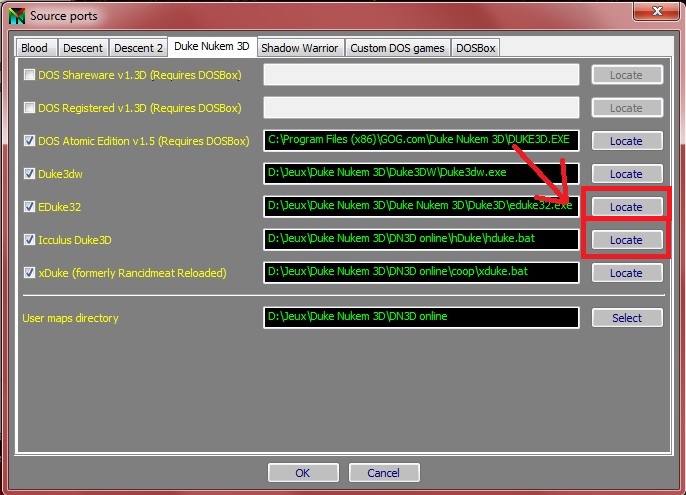The image size is (686, 495).
Task: Open the Descent 2 tab
Action: point(138,48)
